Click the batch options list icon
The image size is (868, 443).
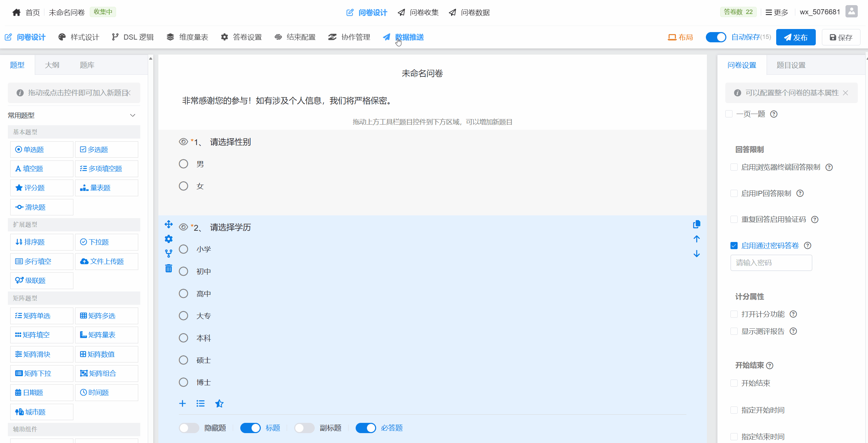(x=201, y=404)
